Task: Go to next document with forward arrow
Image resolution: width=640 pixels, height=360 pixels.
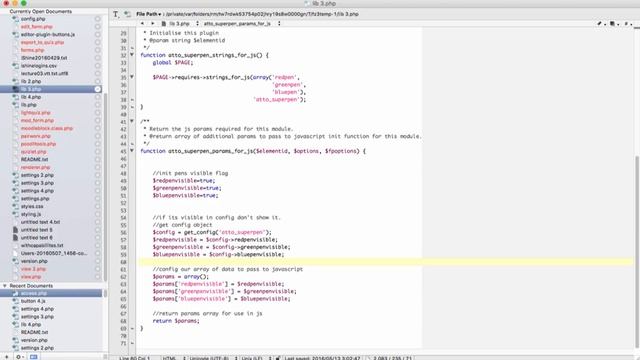Action: point(153,24)
